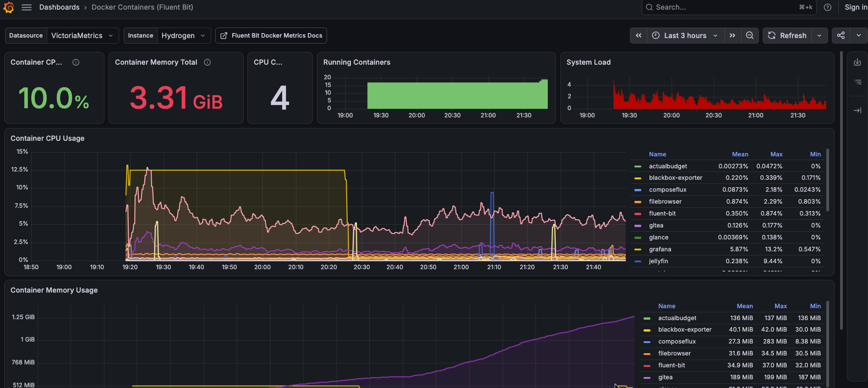Open the outline icon in right sidebar
The image size is (868, 388).
[x=857, y=82]
